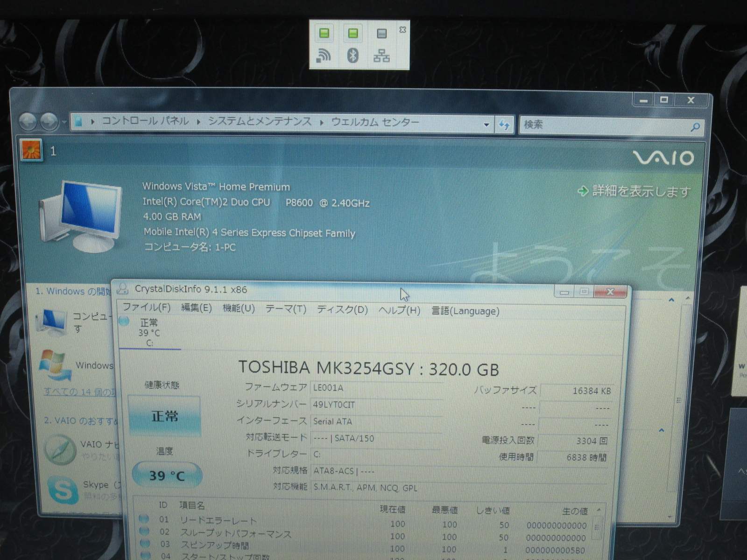Viewport: 747px width, 560px height.
Task: Open the 編集(E) menu
Action: (x=196, y=308)
